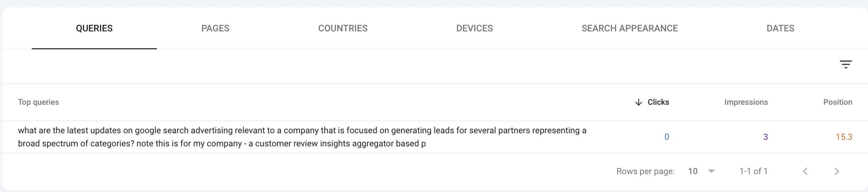This screenshot has width=868, height=192.
Task: Sort by the Clicks column header
Action: click(658, 102)
